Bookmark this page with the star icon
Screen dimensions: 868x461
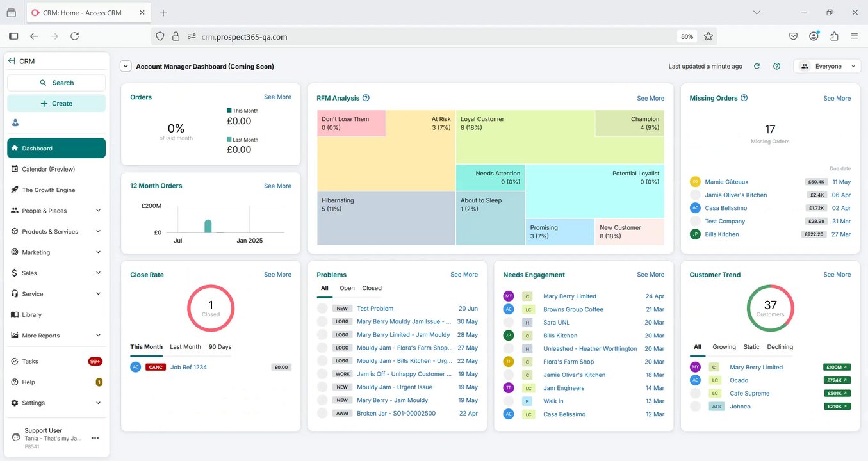pos(708,36)
